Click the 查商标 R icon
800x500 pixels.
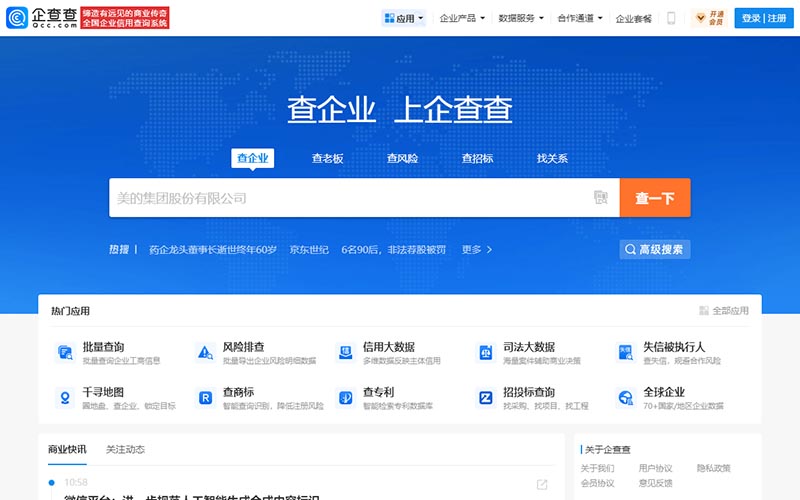point(205,397)
